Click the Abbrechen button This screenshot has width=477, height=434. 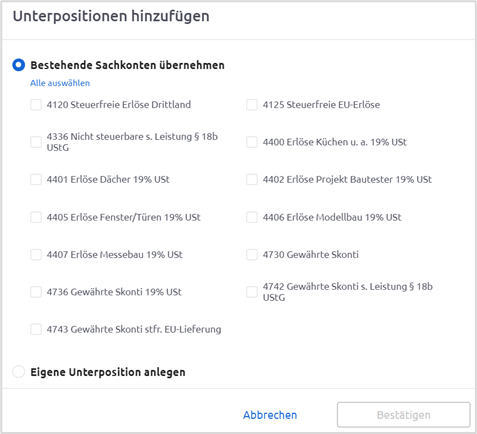coord(270,415)
